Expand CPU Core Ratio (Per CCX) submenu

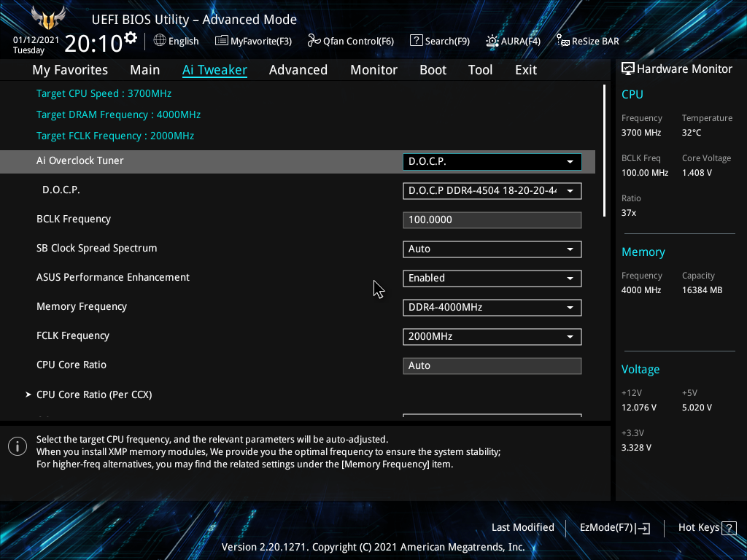94,394
